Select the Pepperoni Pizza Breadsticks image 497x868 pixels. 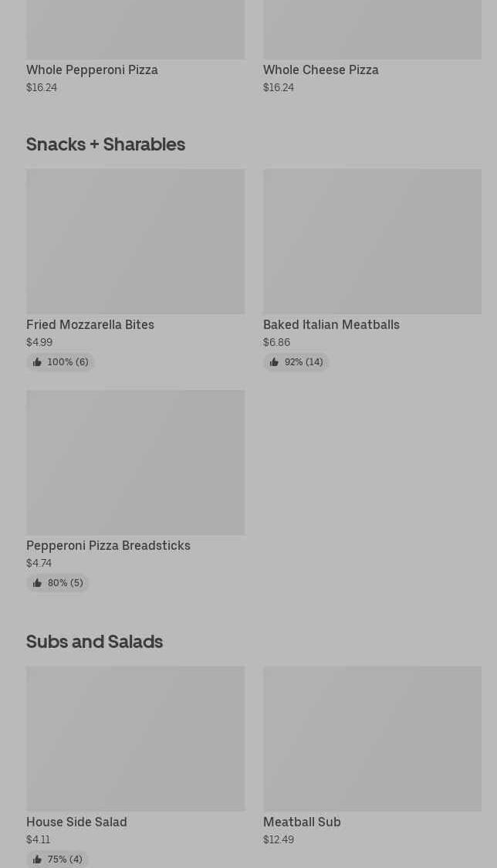click(135, 462)
